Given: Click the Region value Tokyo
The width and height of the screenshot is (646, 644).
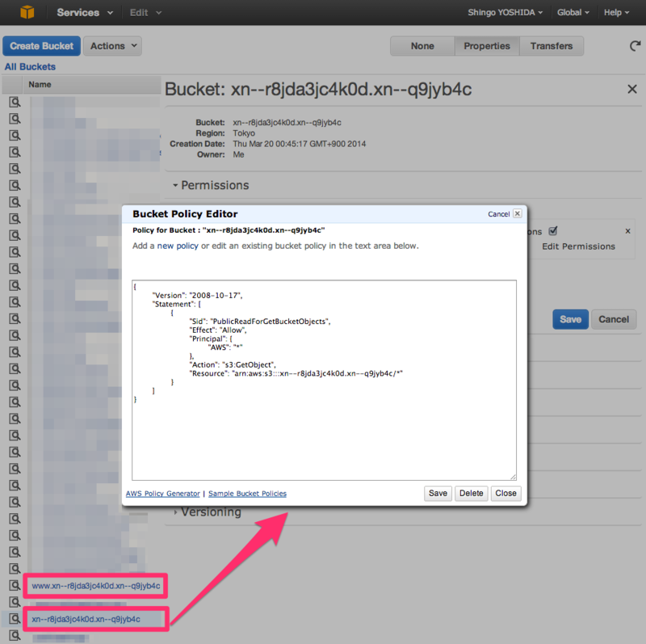Looking at the screenshot, I should pyautogui.click(x=244, y=133).
